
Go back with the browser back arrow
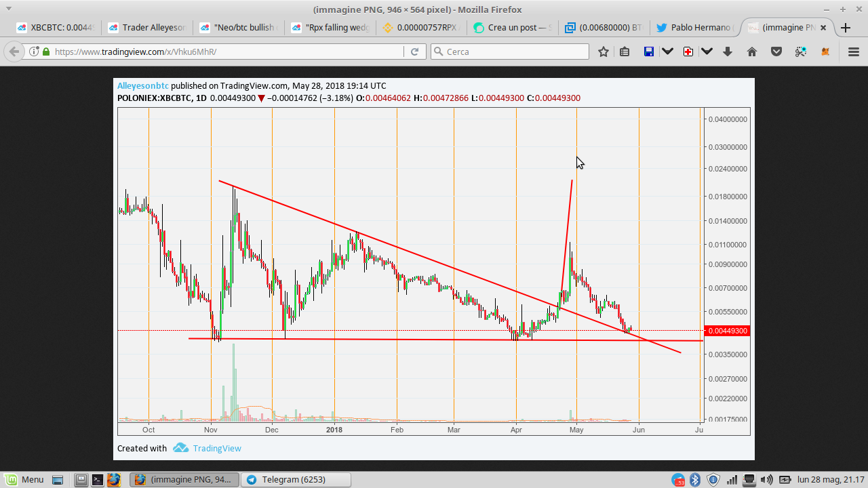(14, 52)
